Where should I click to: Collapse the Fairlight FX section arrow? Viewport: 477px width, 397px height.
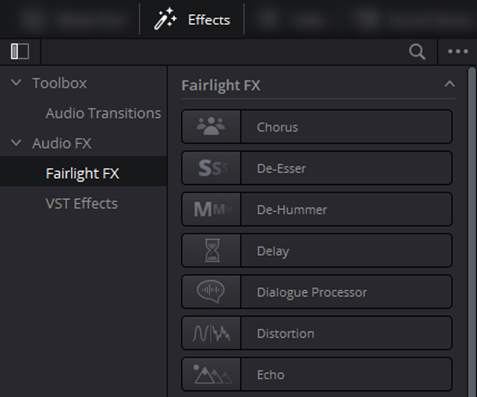[449, 84]
